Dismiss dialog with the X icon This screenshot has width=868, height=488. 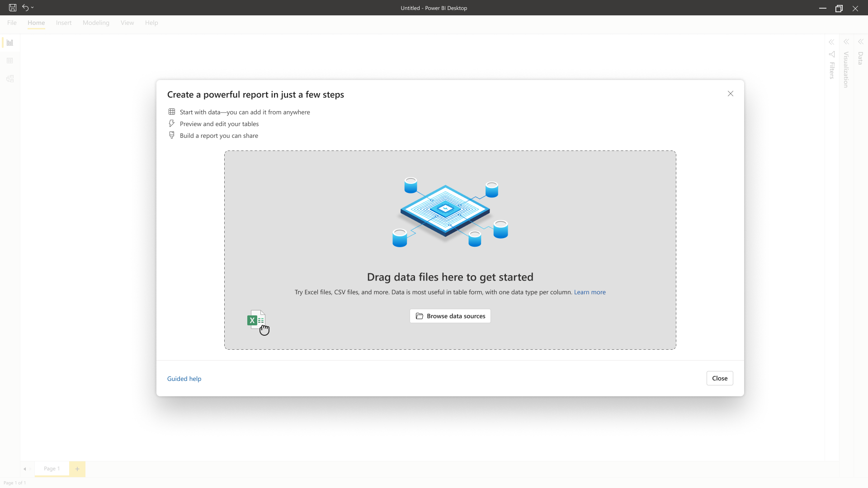coord(731,94)
